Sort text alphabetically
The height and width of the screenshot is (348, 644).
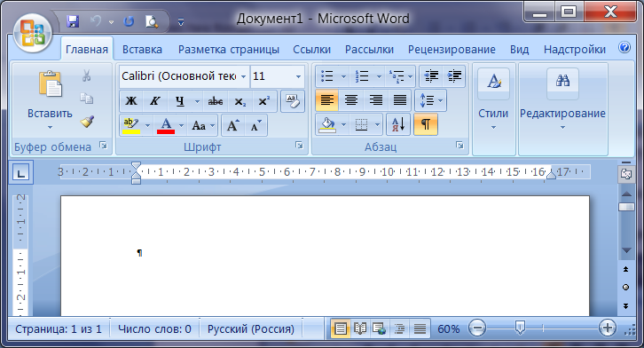pos(398,124)
